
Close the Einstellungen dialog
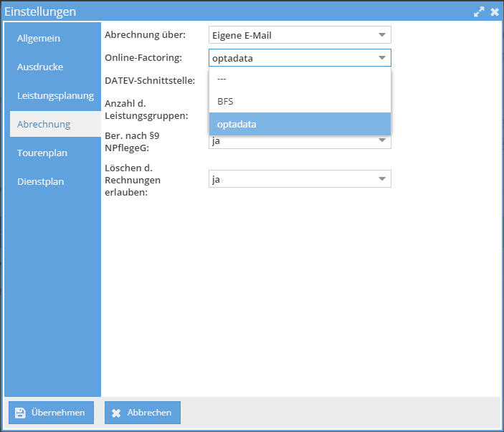coord(494,11)
